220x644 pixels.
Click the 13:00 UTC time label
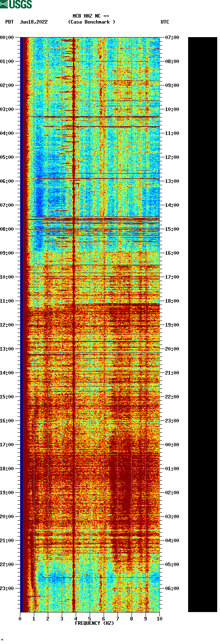172,181
